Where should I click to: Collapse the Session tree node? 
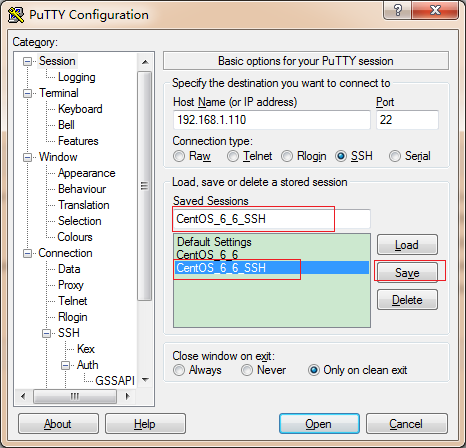tap(27, 61)
